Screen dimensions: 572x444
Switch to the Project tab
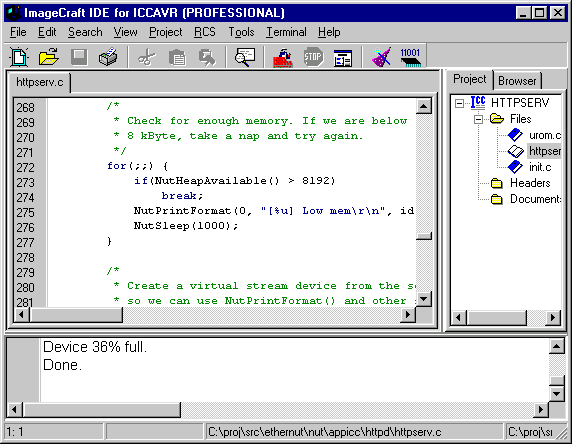point(469,79)
